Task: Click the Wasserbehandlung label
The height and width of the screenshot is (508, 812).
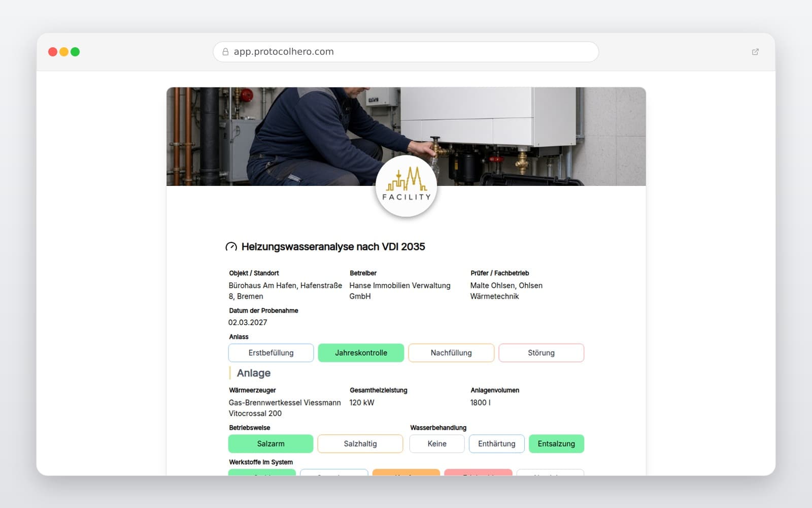Action: pos(438,428)
